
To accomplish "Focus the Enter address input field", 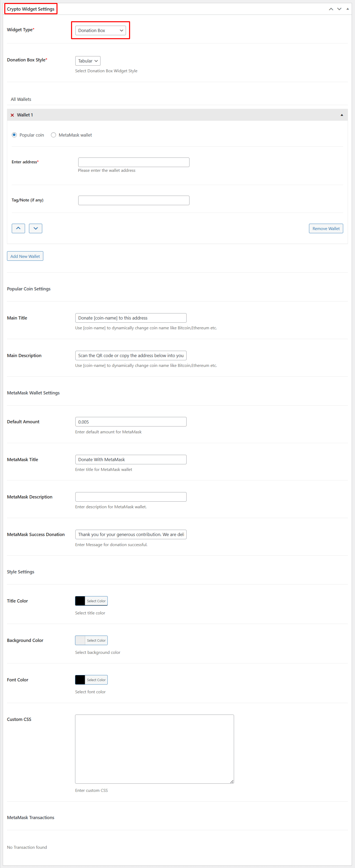I will point(134,163).
